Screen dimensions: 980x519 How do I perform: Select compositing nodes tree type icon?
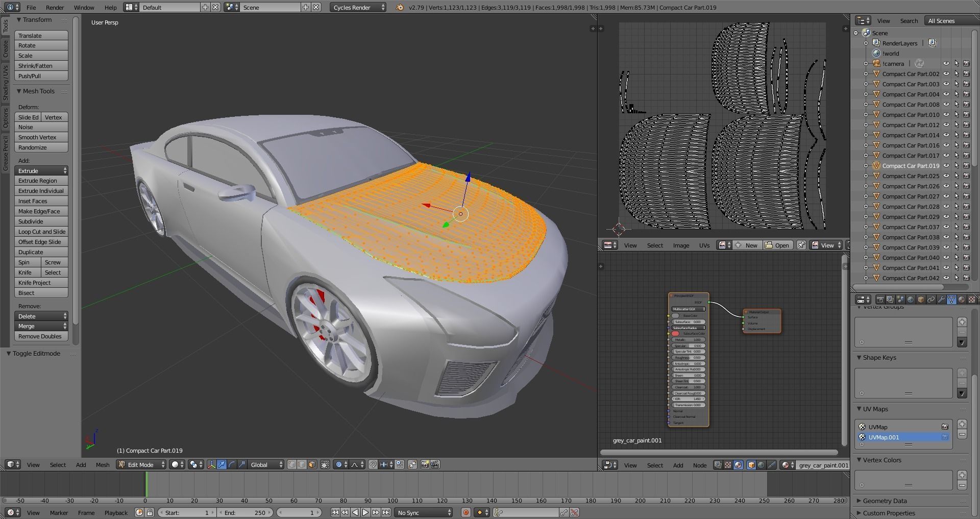[x=718, y=465]
